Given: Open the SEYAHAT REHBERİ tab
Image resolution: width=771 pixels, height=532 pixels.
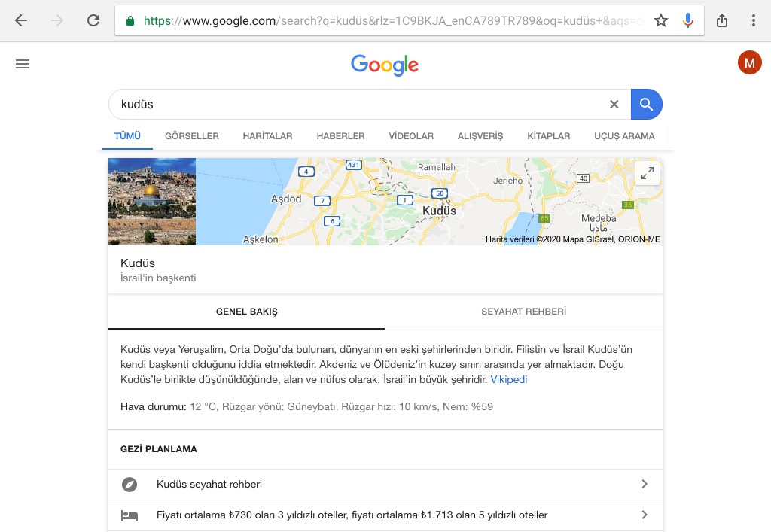Looking at the screenshot, I should [524, 312].
